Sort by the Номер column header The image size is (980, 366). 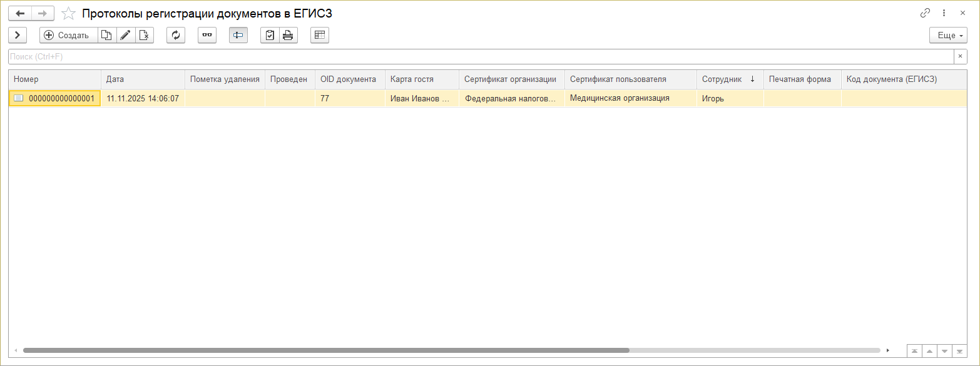[x=54, y=79]
